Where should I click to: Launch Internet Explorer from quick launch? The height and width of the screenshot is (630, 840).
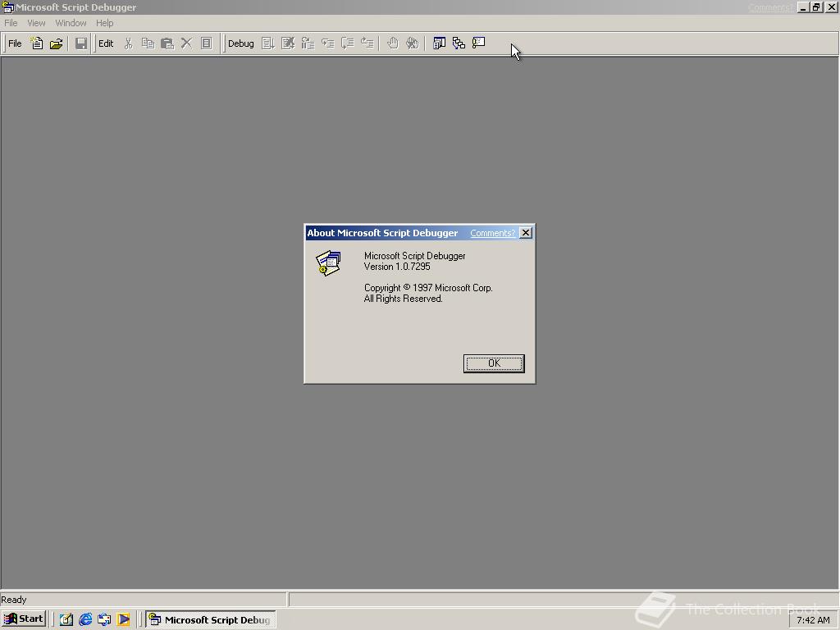(x=85, y=620)
